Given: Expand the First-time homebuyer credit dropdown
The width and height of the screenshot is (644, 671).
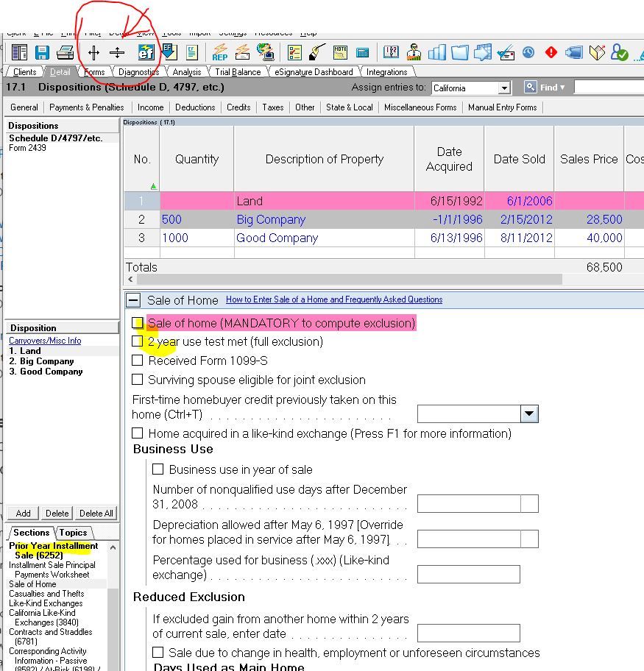Looking at the screenshot, I should click(529, 413).
